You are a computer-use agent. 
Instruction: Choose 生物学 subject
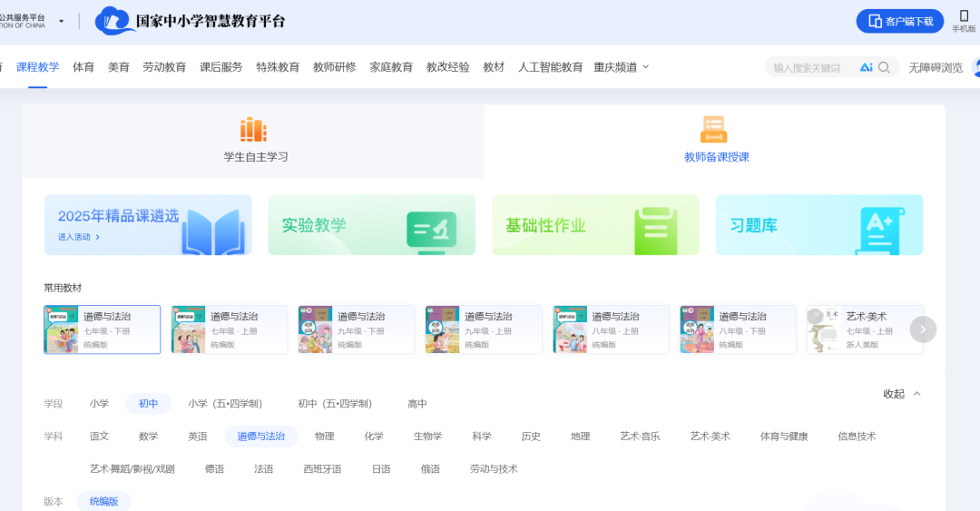(x=427, y=436)
